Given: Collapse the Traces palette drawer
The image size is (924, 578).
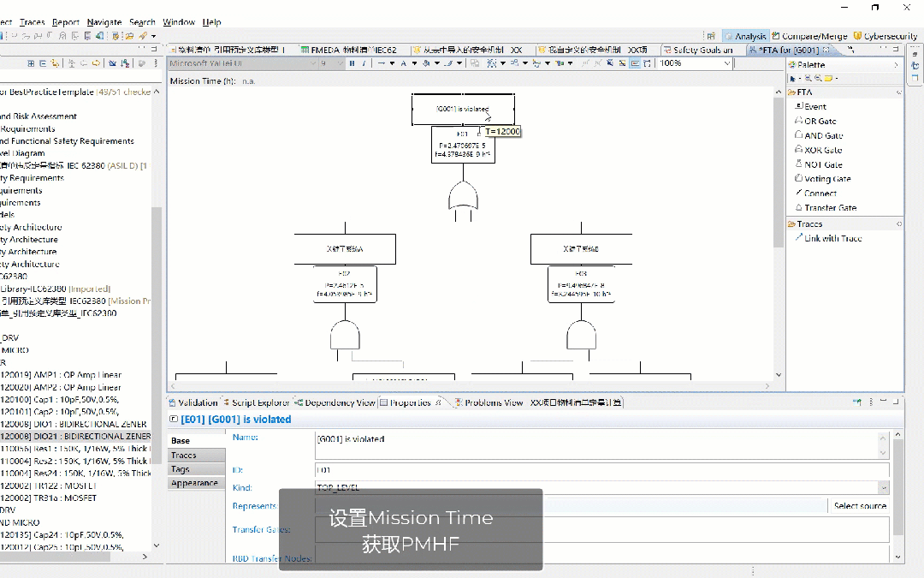Looking at the screenshot, I should pos(898,224).
